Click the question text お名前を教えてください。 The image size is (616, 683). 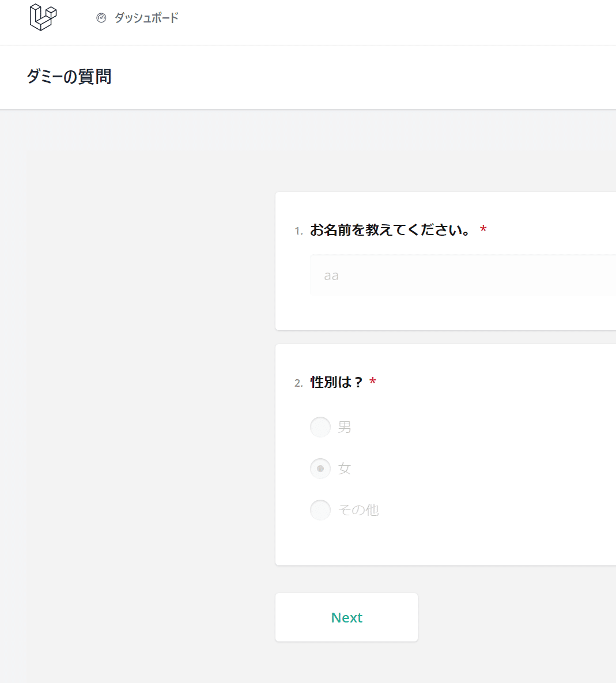coord(391,230)
